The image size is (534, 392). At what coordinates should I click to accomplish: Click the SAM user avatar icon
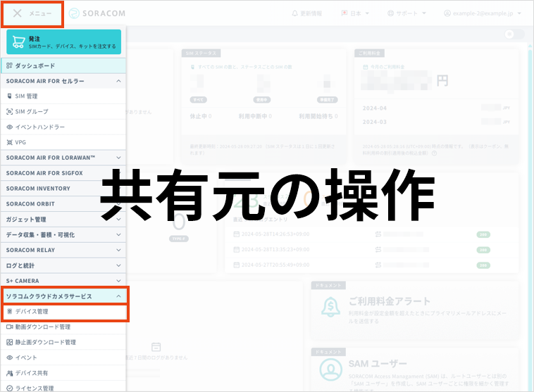point(330,370)
